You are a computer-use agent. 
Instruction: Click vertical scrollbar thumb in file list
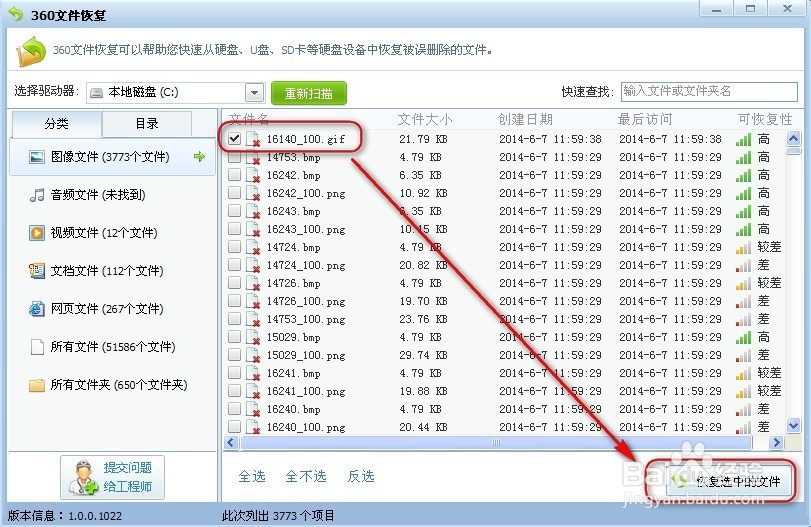coord(793,150)
